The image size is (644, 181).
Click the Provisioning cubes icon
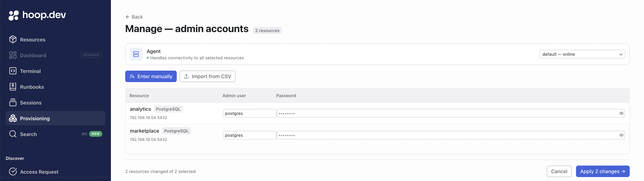coord(13,118)
